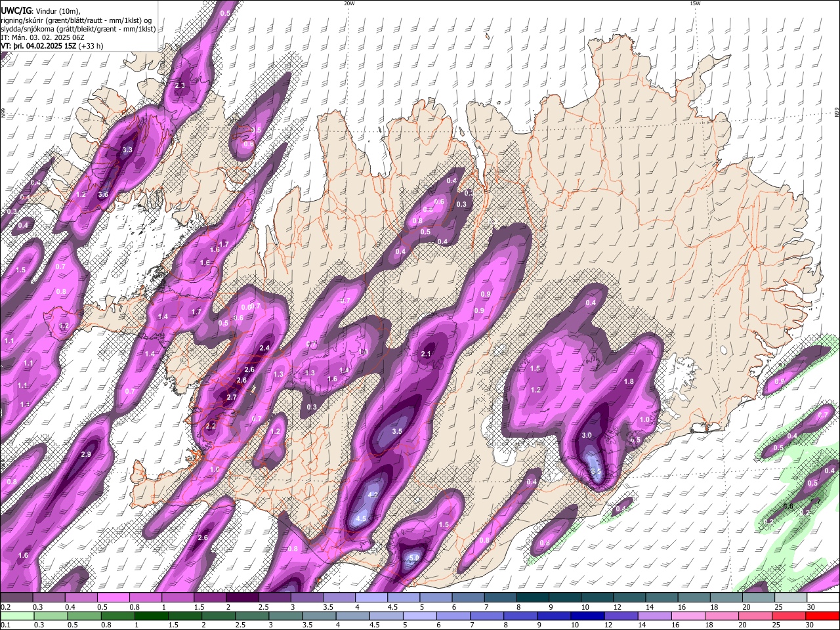This screenshot has height=630, width=840.
Task: Click the 2.1 precipitation value on the map
Action: pyautogui.click(x=426, y=354)
